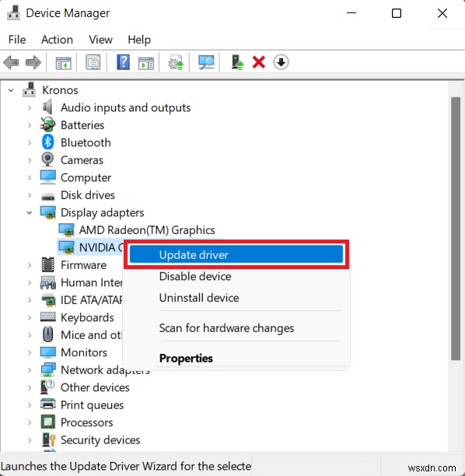465x476 pixels.
Task: Click the Disk drives label
Action: (88, 195)
